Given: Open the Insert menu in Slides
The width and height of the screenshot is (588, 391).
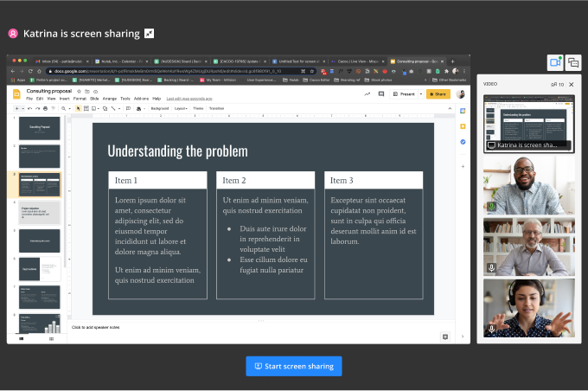Looking at the screenshot, I should [x=64, y=99].
